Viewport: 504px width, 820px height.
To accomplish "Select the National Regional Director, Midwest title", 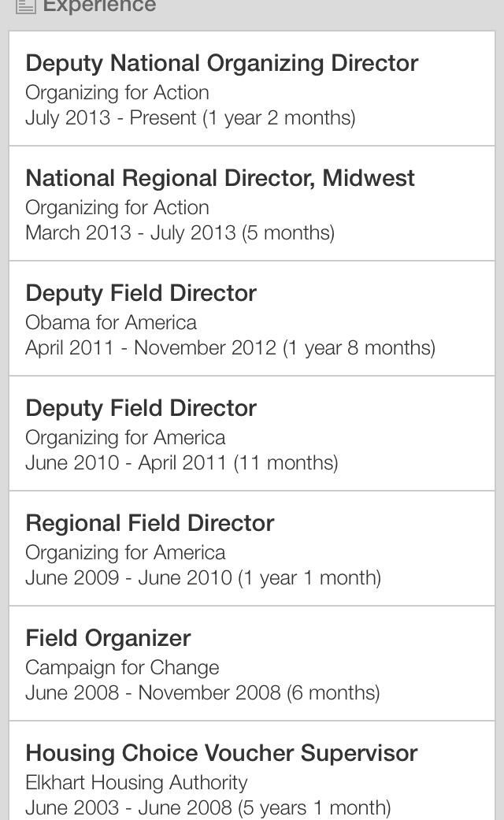I will click(x=220, y=178).
